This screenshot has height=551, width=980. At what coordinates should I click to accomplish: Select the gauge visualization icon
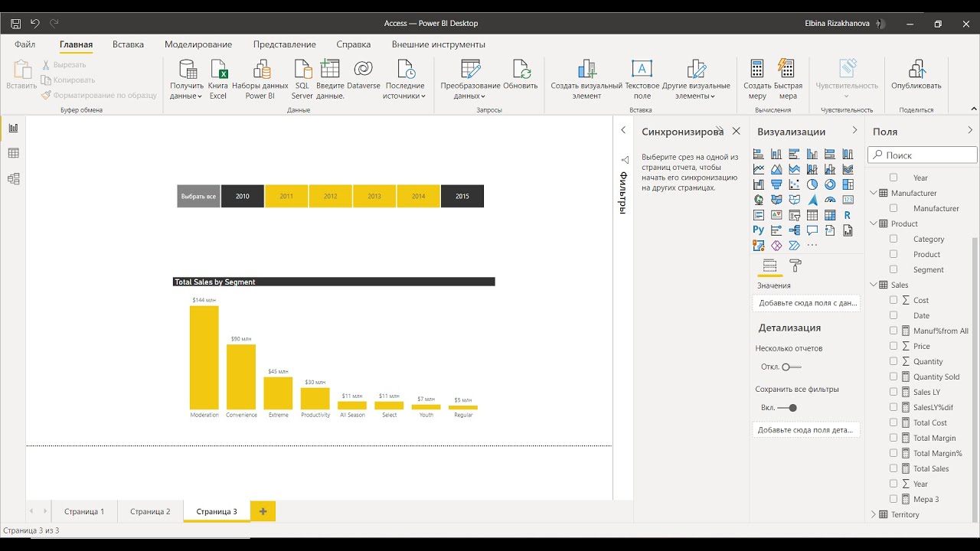[x=830, y=200]
